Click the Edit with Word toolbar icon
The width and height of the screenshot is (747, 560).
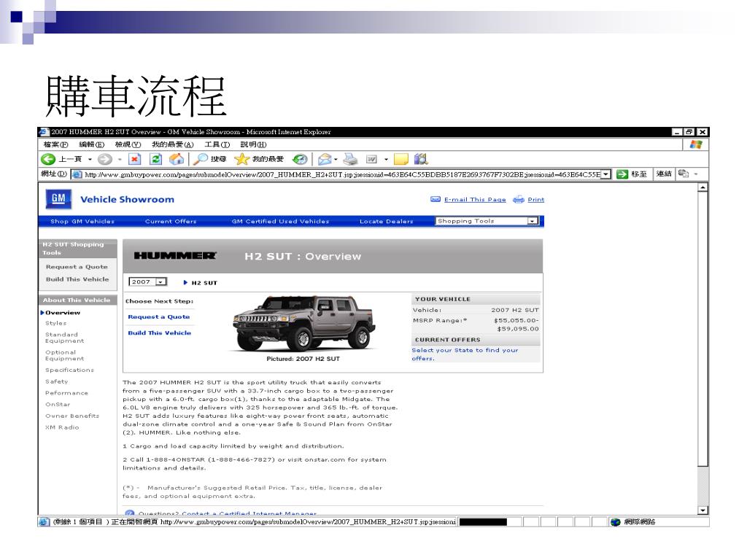click(x=371, y=159)
